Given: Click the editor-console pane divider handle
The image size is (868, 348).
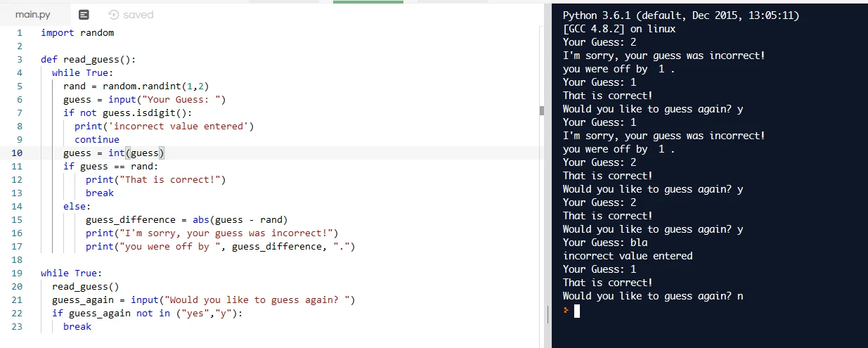Looking at the screenshot, I should click(548, 315).
